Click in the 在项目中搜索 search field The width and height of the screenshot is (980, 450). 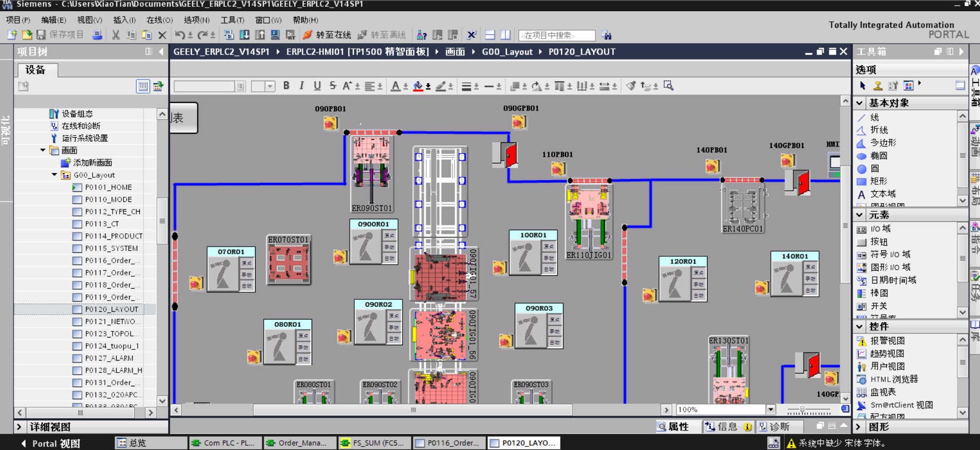pyautogui.click(x=557, y=35)
